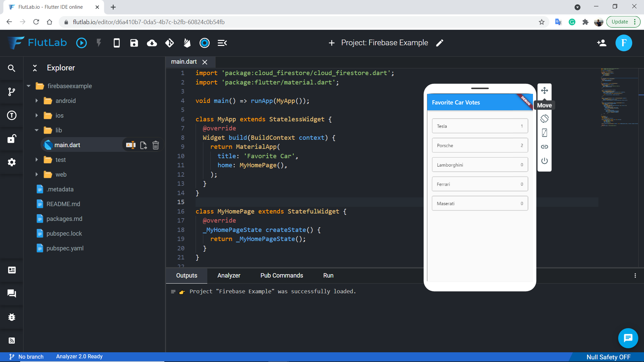Screen dimensions: 644x362
Task: Switch to the Analyzer tab
Action: (x=229, y=276)
